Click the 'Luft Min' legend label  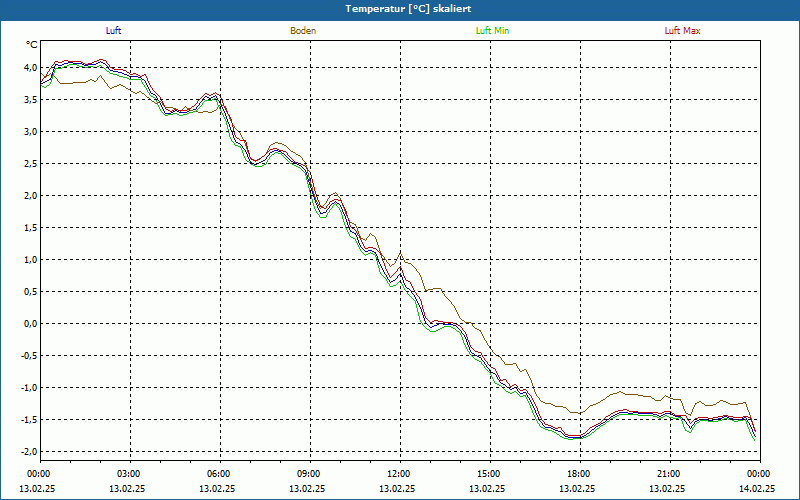(492, 31)
